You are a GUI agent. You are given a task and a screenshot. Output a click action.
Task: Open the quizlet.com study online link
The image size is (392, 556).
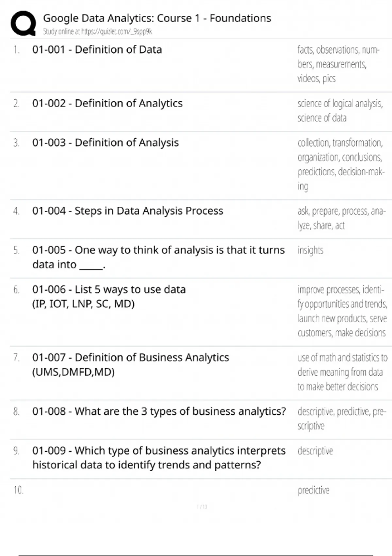tap(97, 31)
